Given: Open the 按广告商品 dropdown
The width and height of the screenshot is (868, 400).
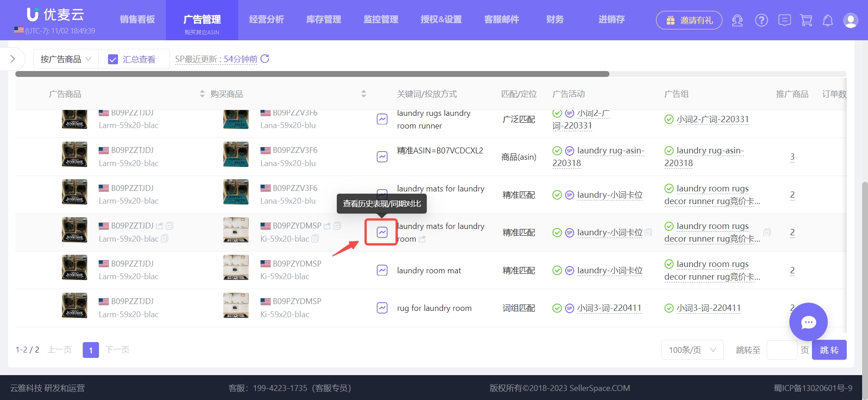Looking at the screenshot, I should 66,59.
